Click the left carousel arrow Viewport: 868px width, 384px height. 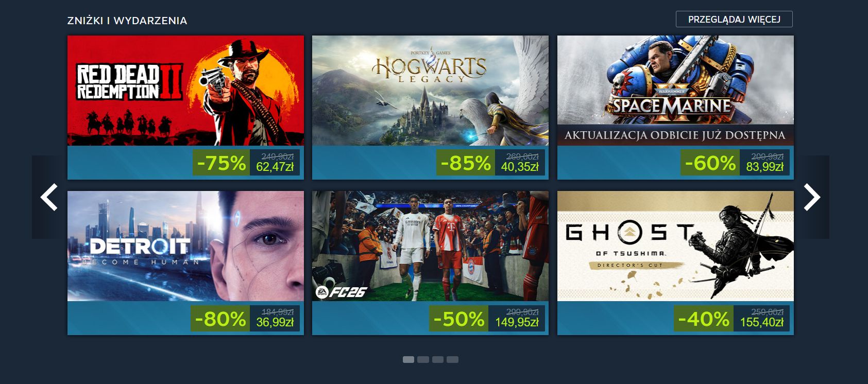[49, 197]
